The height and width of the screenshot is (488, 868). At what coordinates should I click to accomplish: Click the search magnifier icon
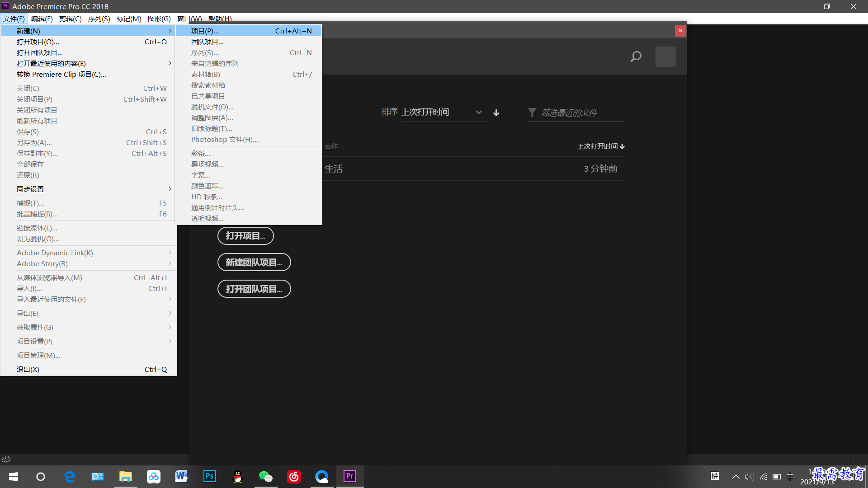636,56
